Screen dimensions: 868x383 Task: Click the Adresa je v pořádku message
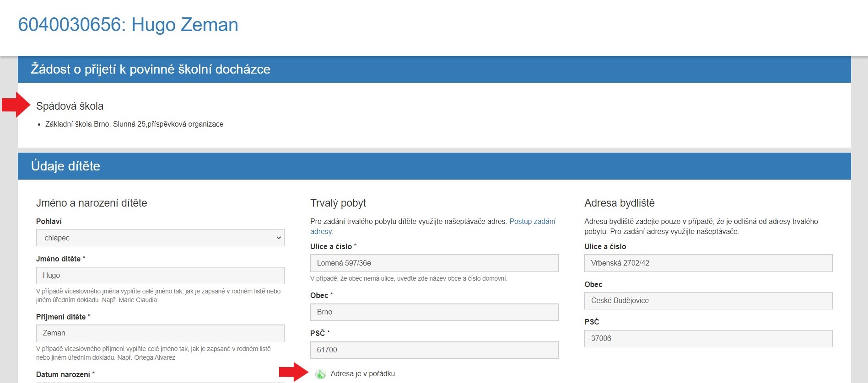(363, 374)
